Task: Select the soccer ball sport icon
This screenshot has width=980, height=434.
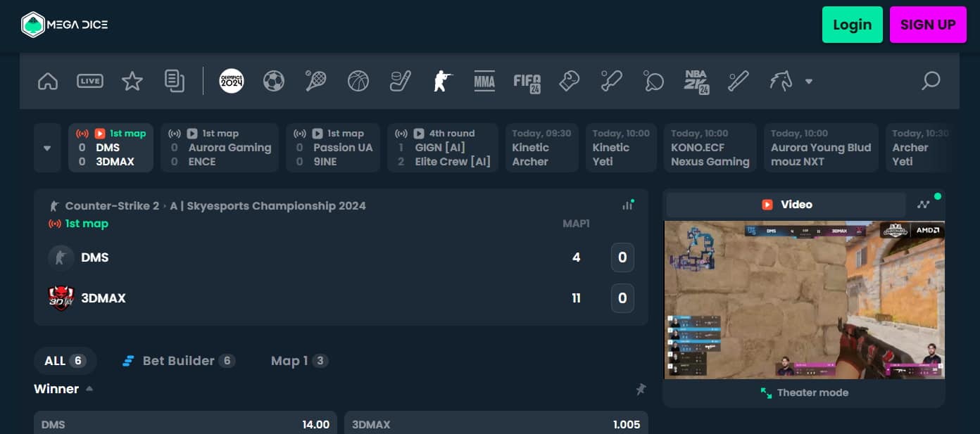Action: tap(274, 82)
